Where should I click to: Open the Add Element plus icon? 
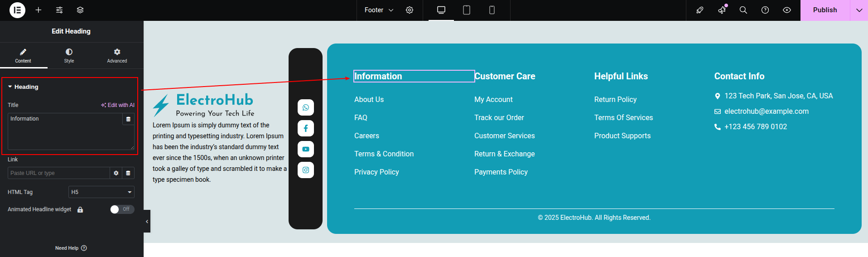39,10
